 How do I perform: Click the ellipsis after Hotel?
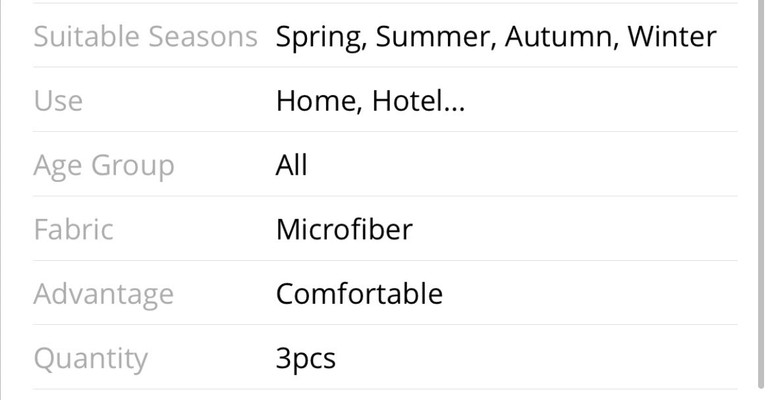453,109
